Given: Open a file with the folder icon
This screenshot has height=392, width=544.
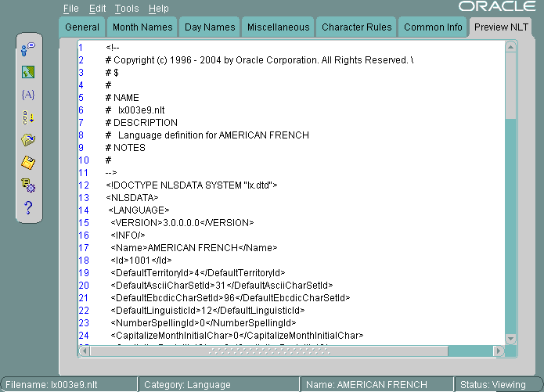Looking at the screenshot, I should click(x=28, y=140).
